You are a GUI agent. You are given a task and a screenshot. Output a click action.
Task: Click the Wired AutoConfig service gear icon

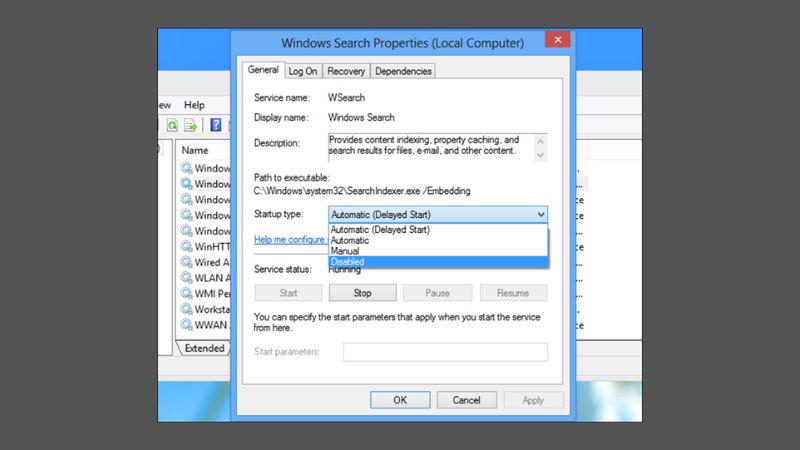(x=186, y=263)
